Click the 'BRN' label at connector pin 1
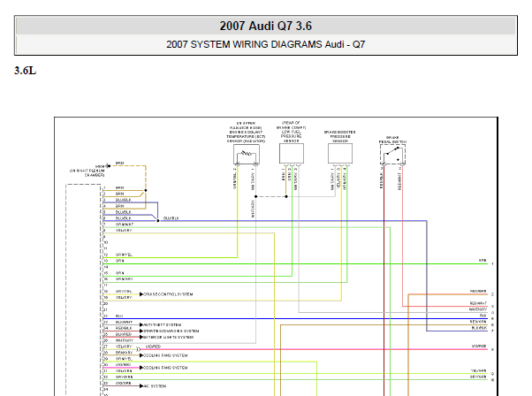The height and width of the screenshot is (396, 532). click(119, 187)
